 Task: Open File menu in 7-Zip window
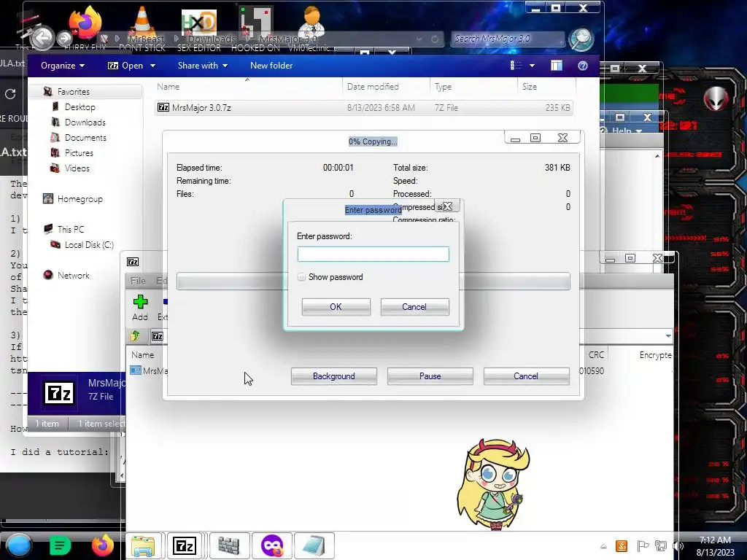(138, 281)
